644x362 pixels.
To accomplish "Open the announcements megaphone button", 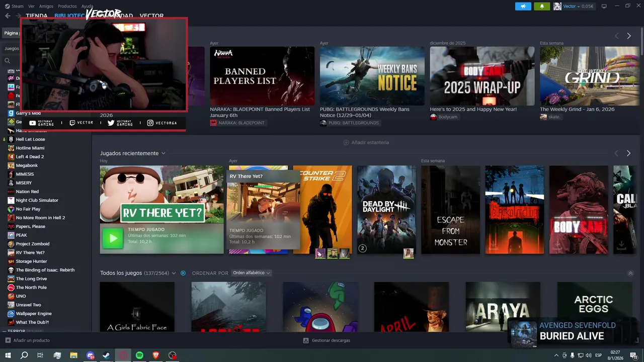I will tap(523, 6).
